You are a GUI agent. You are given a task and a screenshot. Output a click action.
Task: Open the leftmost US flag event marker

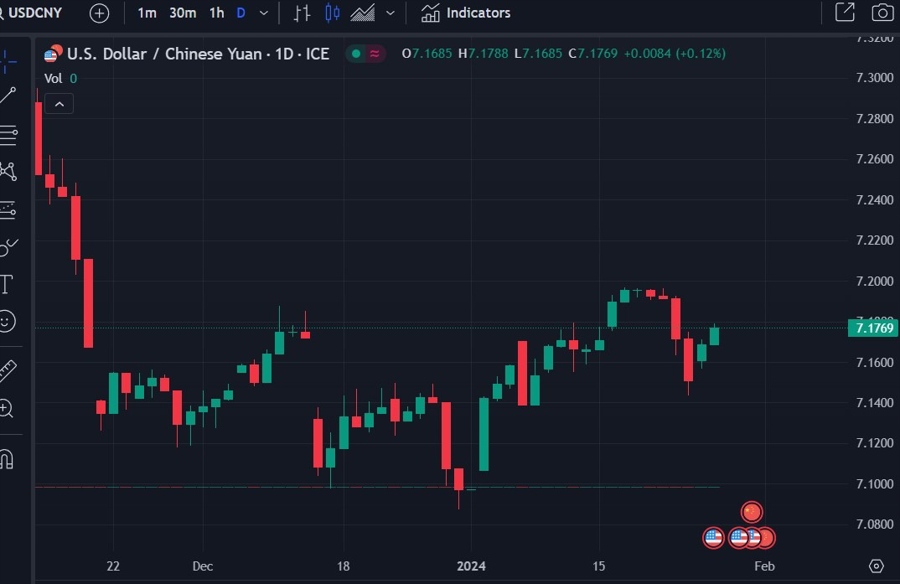tap(713, 537)
